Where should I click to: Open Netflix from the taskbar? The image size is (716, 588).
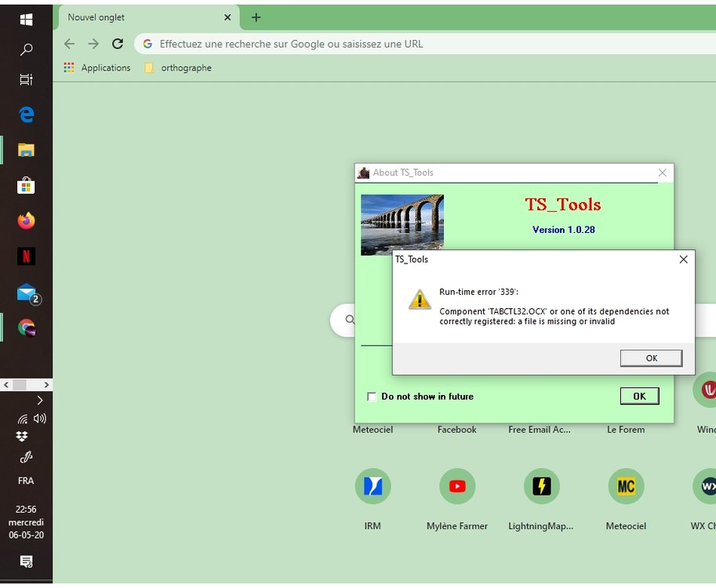click(26, 256)
